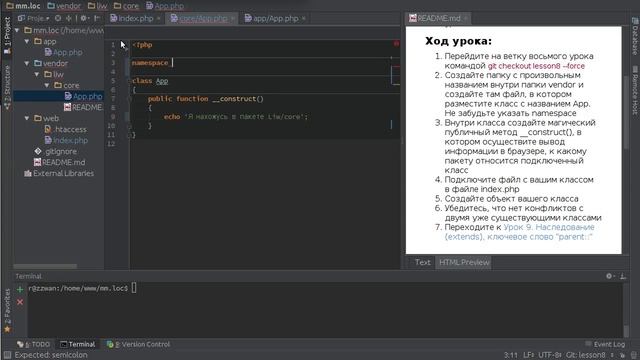Follow the Урок 9. Наследование link
This screenshot has width=640, height=360.
pyautogui.click(x=549, y=227)
